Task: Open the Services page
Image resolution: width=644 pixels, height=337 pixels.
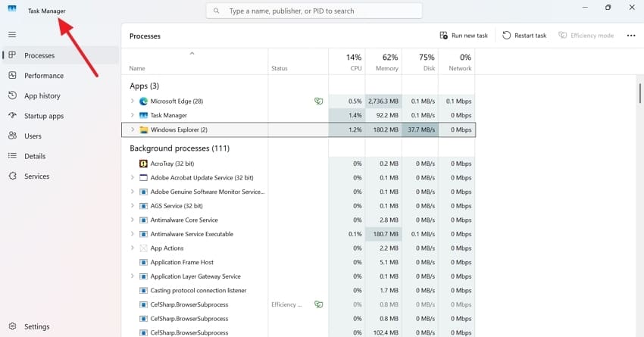Action: [61, 176]
